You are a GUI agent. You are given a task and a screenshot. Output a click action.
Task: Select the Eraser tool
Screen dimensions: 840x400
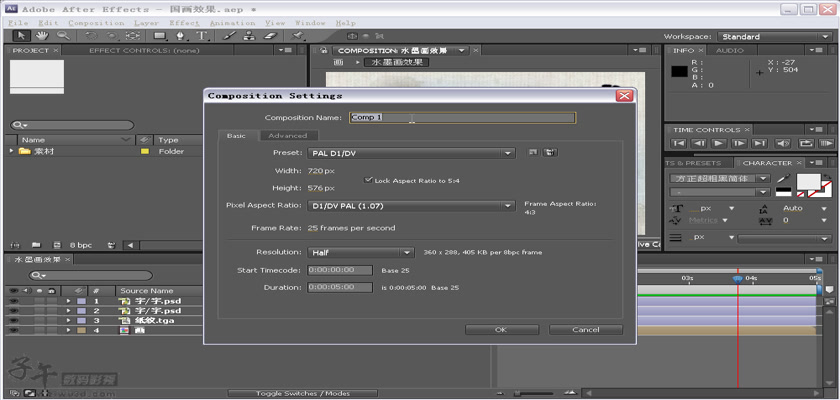click(x=271, y=36)
